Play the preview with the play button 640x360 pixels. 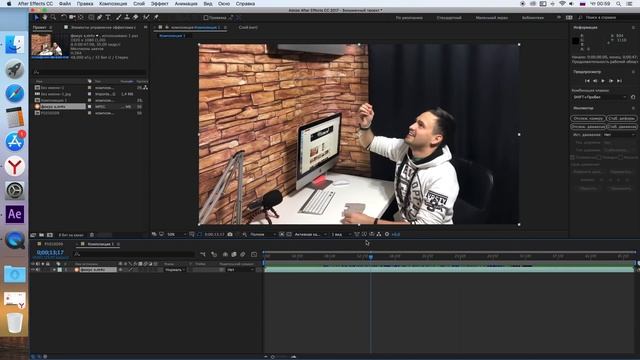(x=603, y=81)
